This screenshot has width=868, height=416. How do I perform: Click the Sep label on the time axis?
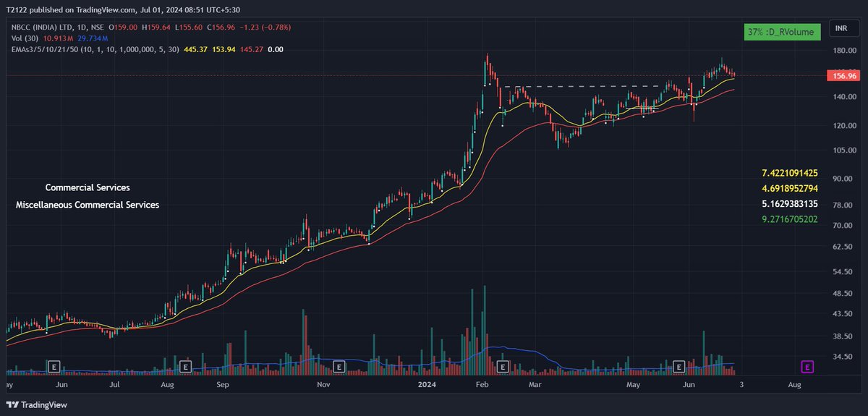[x=222, y=386]
